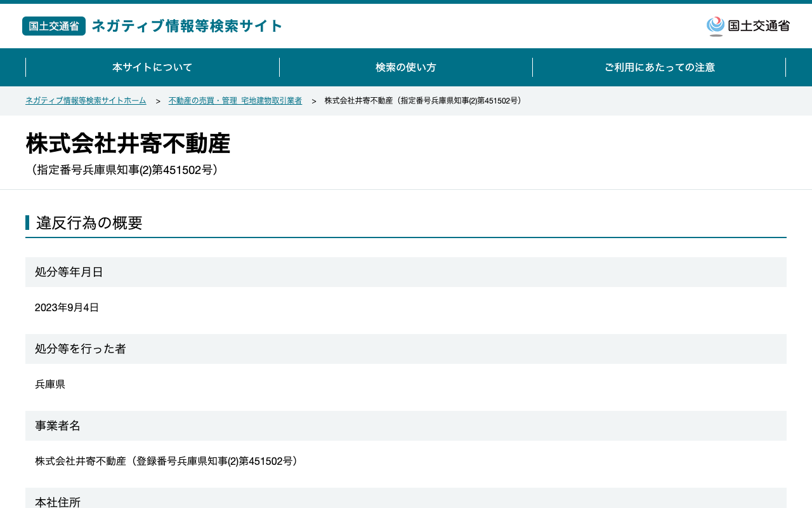Click the date value 2023年9月4日
Screen dimensions: 812x508
pyautogui.click(x=67, y=307)
